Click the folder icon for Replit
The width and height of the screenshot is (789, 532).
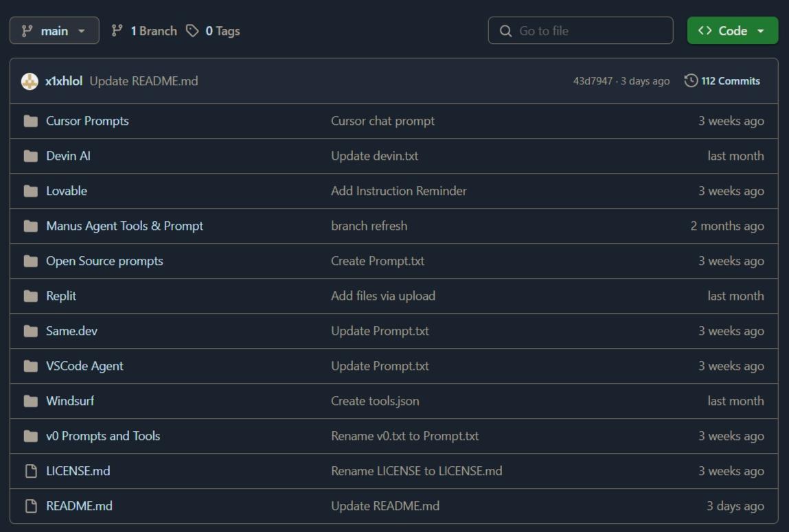pos(31,296)
